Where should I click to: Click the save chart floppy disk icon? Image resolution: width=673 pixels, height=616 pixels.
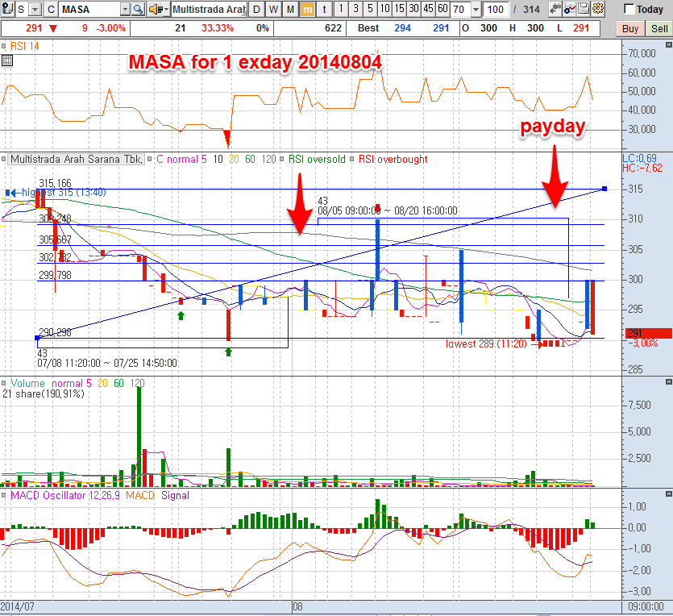[x=584, y=8]
